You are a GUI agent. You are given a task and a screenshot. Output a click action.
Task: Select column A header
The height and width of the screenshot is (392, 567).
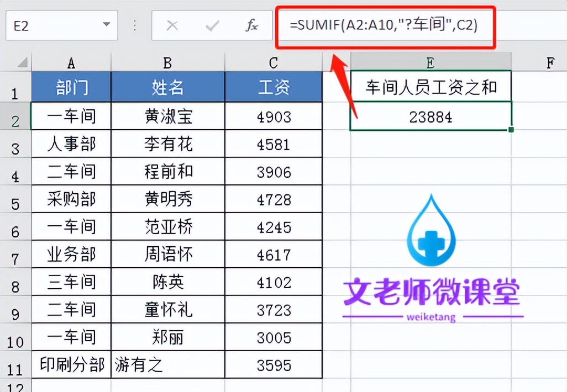coord(71,62)
